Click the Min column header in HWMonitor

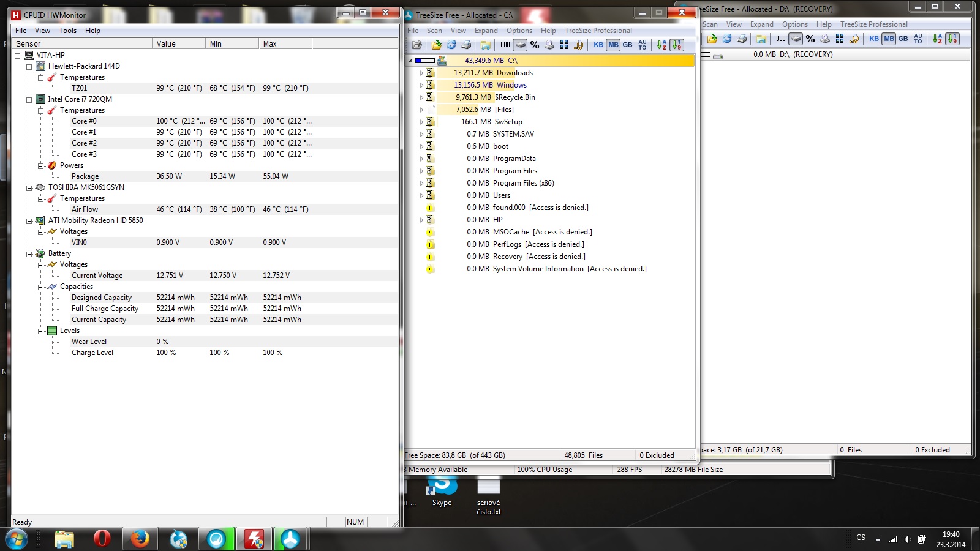tap(232, 44)
